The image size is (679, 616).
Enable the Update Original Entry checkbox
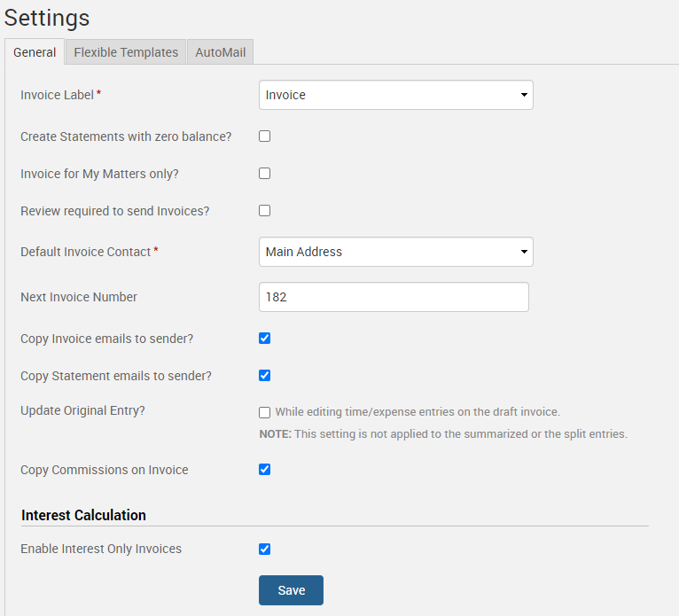click(264, 412)
